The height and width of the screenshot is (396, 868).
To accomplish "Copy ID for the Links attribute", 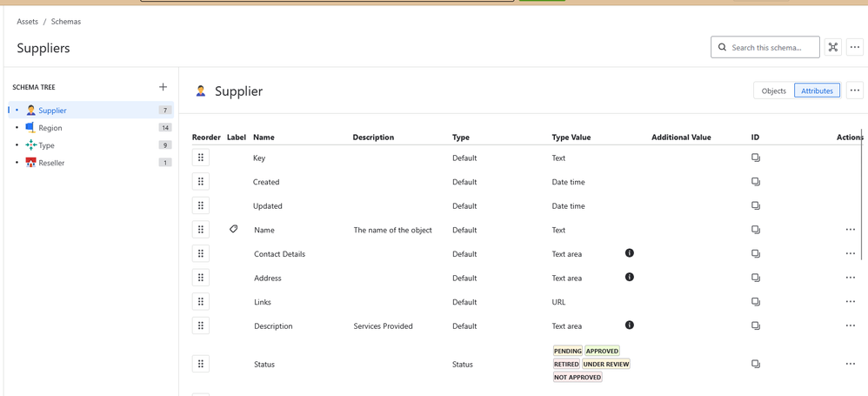I will click(x=756, y=302).
